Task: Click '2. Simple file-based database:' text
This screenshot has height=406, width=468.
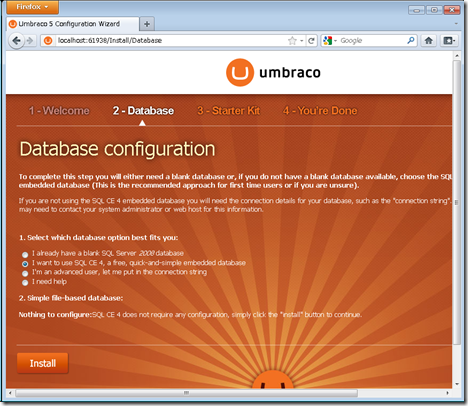Action: 71,298
